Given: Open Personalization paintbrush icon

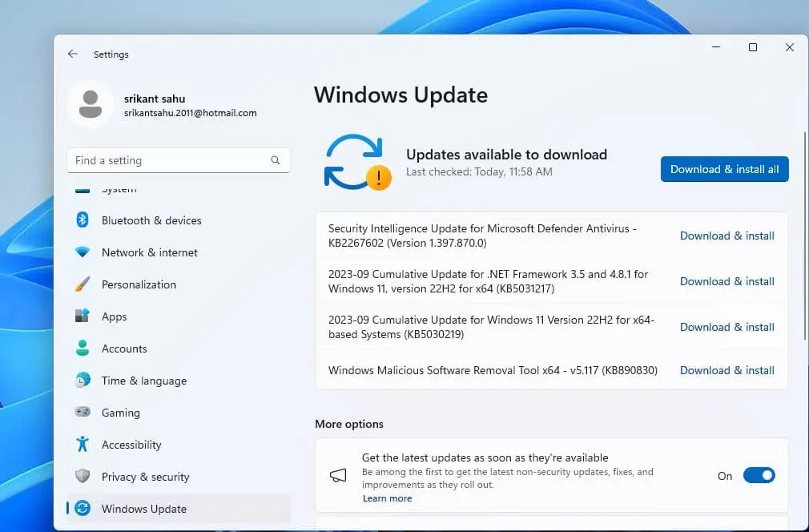Looking at the screenshot, I should coord(83,284).
